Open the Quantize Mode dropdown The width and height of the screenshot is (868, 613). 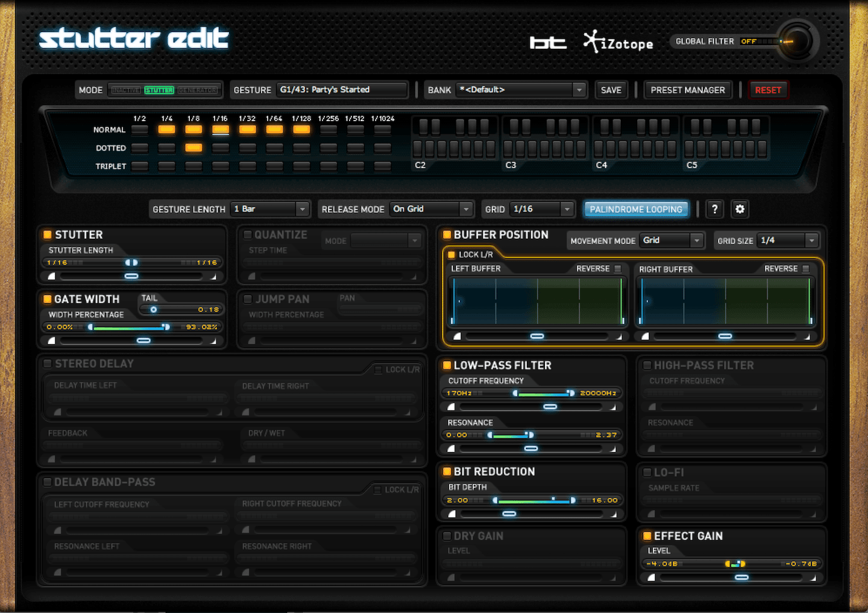point(386,241)
